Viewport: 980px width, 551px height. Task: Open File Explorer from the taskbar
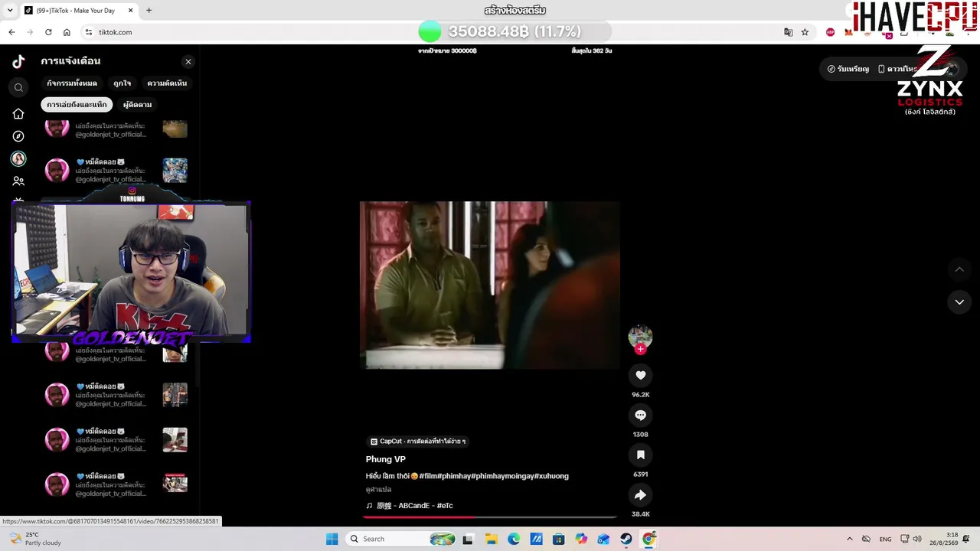pyautogui.click(x=491, y=539)
